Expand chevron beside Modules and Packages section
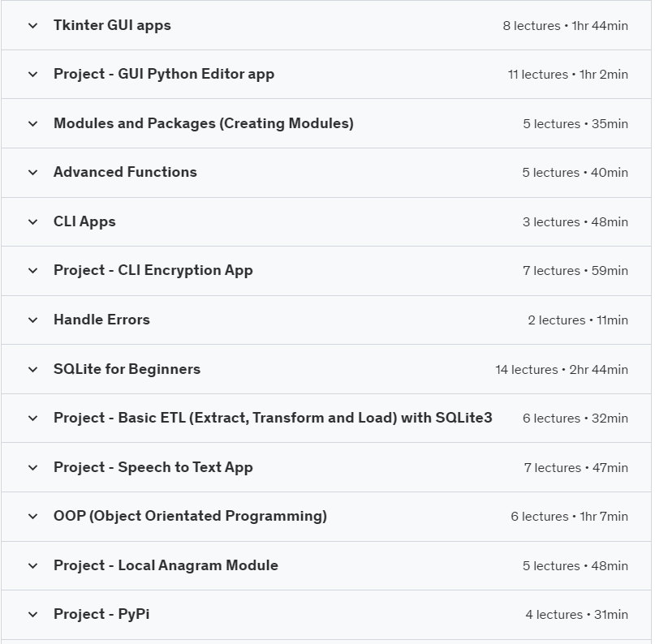 [x=32, y=124]
